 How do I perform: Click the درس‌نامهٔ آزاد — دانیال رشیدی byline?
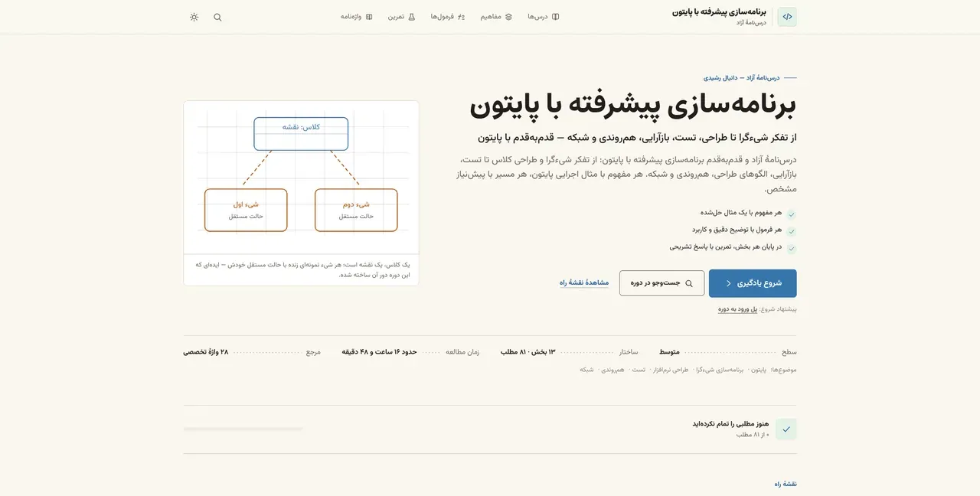point(741,78)
